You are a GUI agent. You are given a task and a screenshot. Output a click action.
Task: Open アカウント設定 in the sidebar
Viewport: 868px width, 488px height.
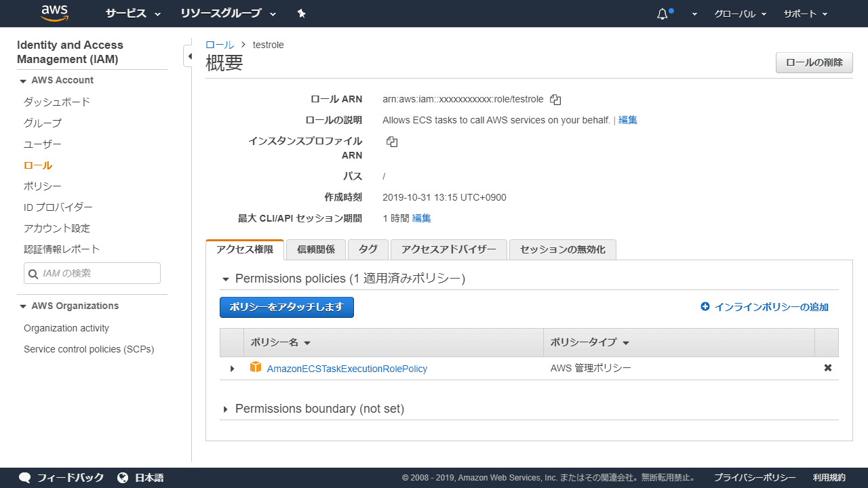[57, 228]
